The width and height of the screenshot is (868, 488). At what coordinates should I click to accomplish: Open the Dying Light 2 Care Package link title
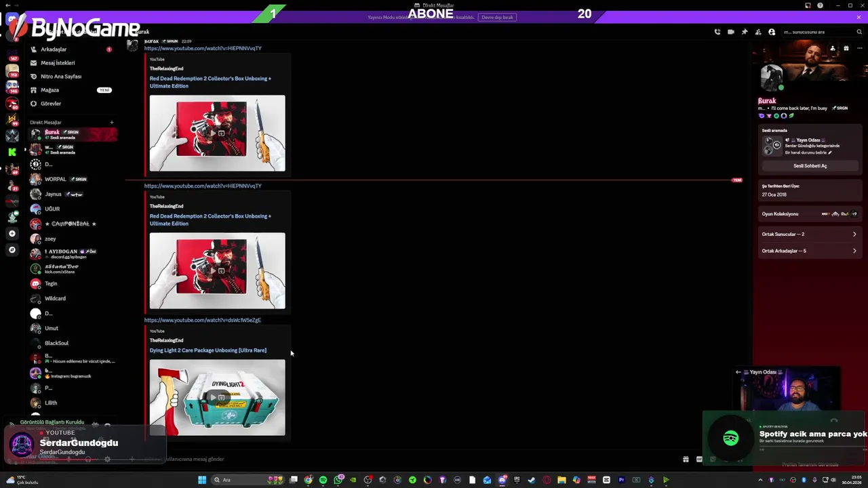point(208,350)
